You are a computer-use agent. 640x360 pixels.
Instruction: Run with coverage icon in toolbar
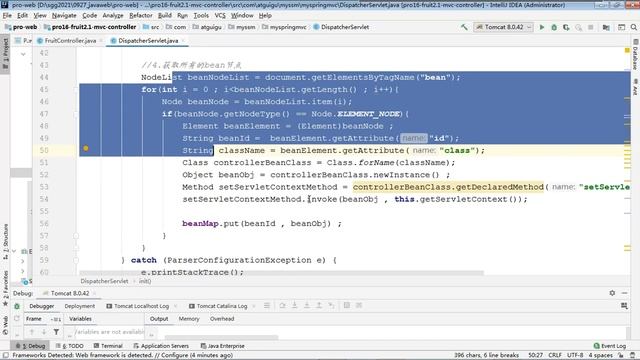coord(566,27)
